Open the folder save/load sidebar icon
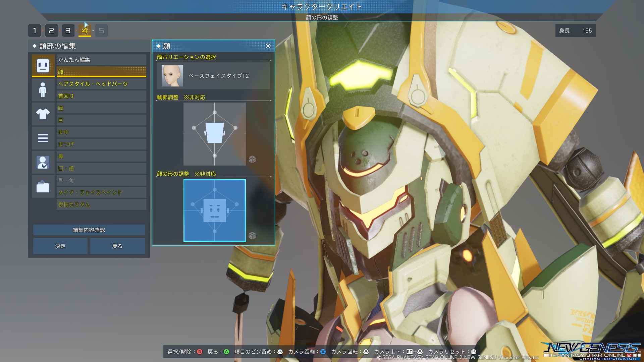This screenshot has width=644, height=362. [x=43, y=186]
